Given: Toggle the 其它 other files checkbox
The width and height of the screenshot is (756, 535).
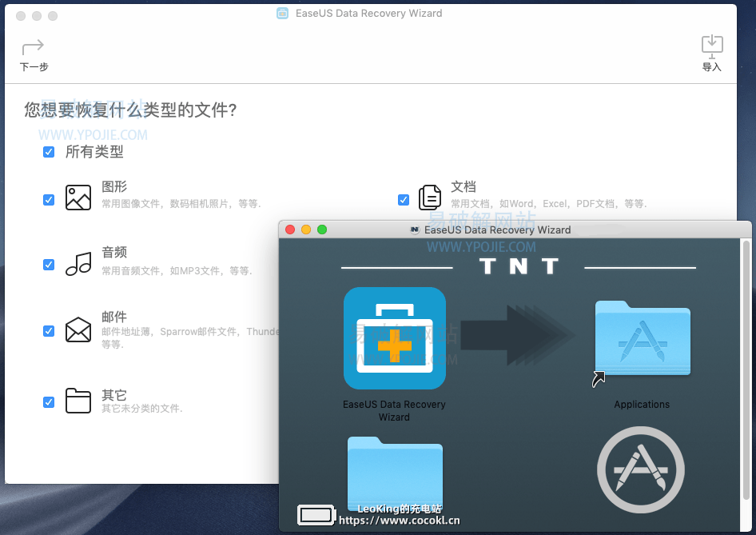Looking at the screenshot, I should 49,402.
